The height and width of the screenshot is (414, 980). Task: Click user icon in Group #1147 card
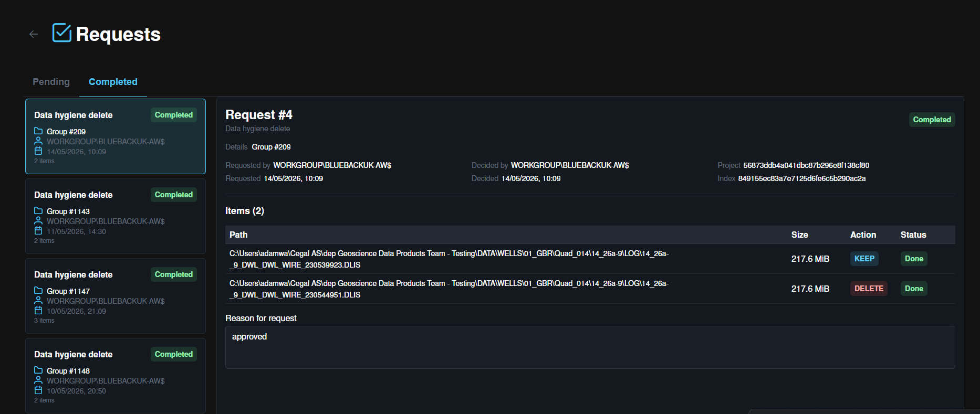click(x=38, y=300)
